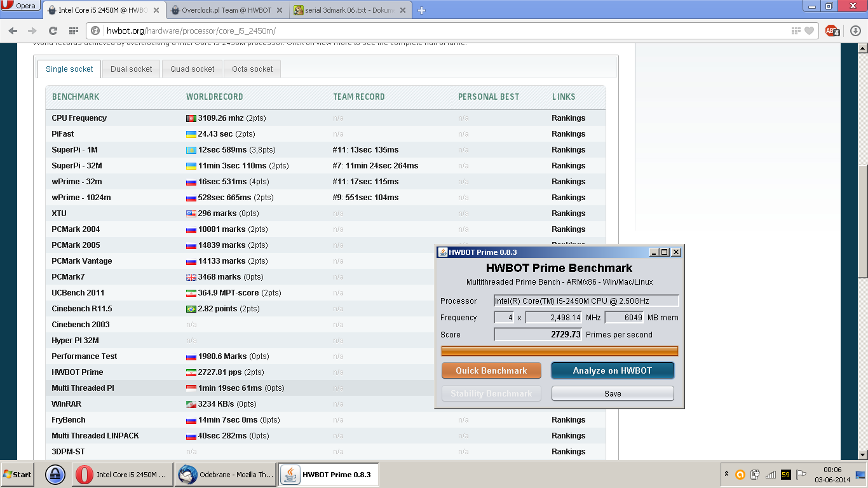
Task: Open Rankings link for FryBench
Action: coord(568,420)
